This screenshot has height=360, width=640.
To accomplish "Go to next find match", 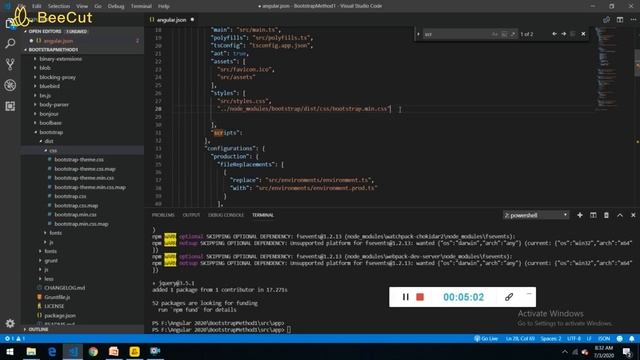I will tap(564, 34).
